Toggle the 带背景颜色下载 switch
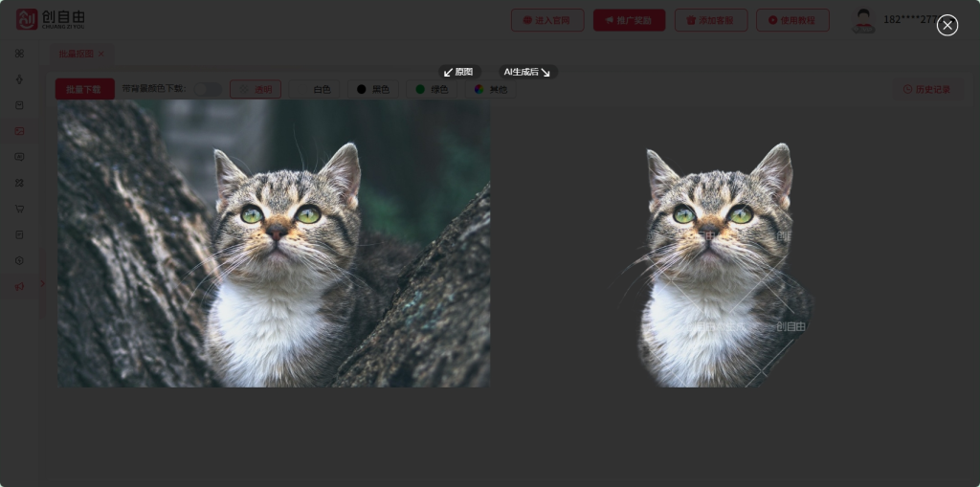The height and width of the screenshot is (487, 980). click(208, 89)
